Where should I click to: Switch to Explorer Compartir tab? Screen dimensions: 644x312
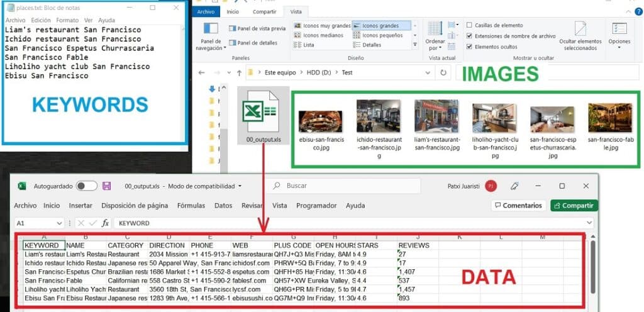(x=265, y=12)
